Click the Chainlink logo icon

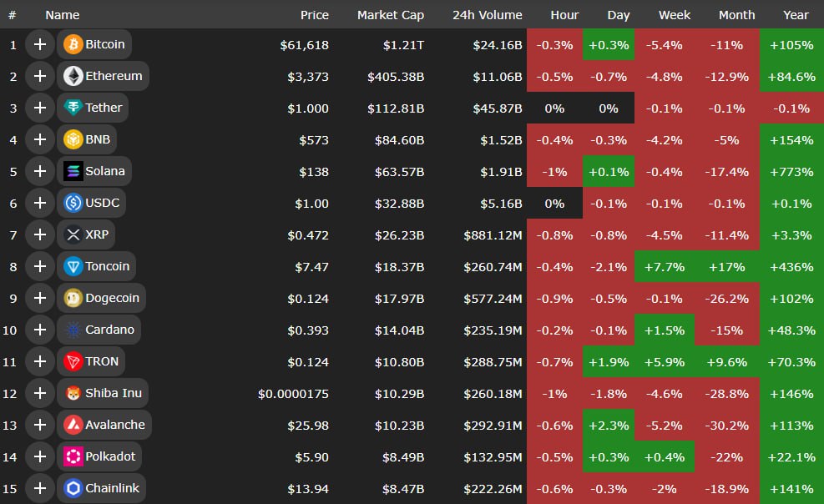pos(73,488)
